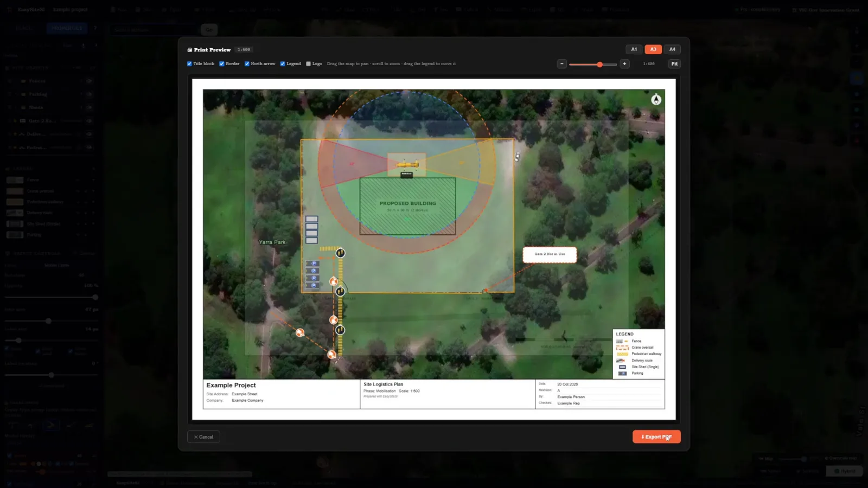Click the Cancel button

click(x=203, y=437)
